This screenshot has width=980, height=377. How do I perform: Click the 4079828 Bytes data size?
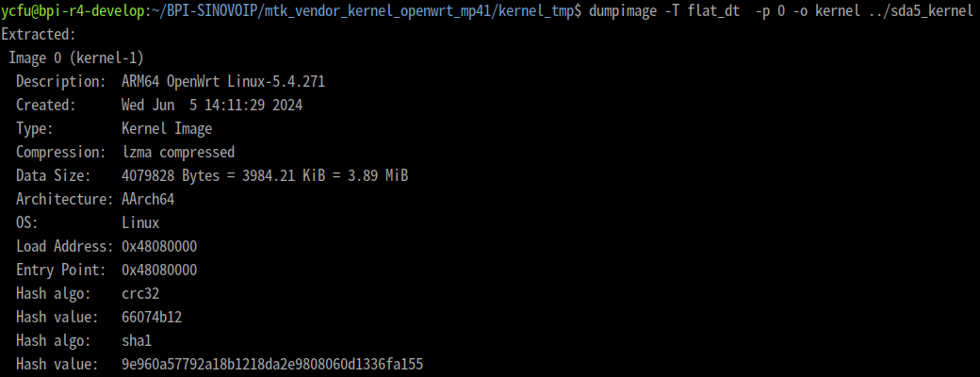(x=171, y=175)
